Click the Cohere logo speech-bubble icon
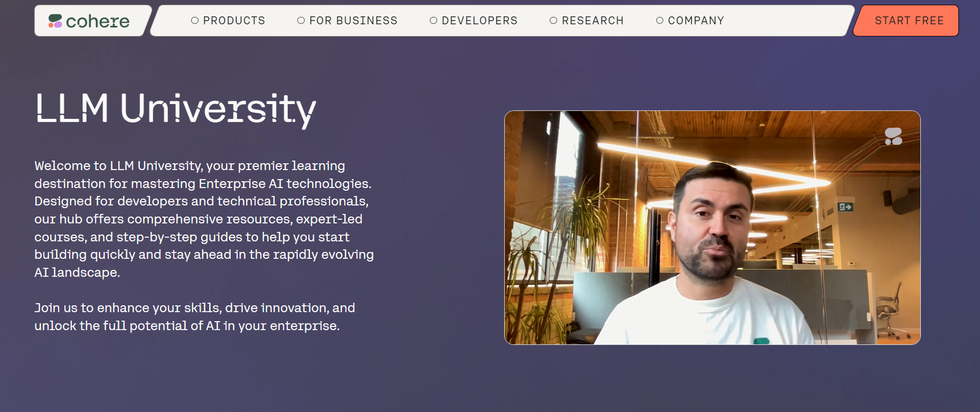Screen dimensions: 980x412 54,21
